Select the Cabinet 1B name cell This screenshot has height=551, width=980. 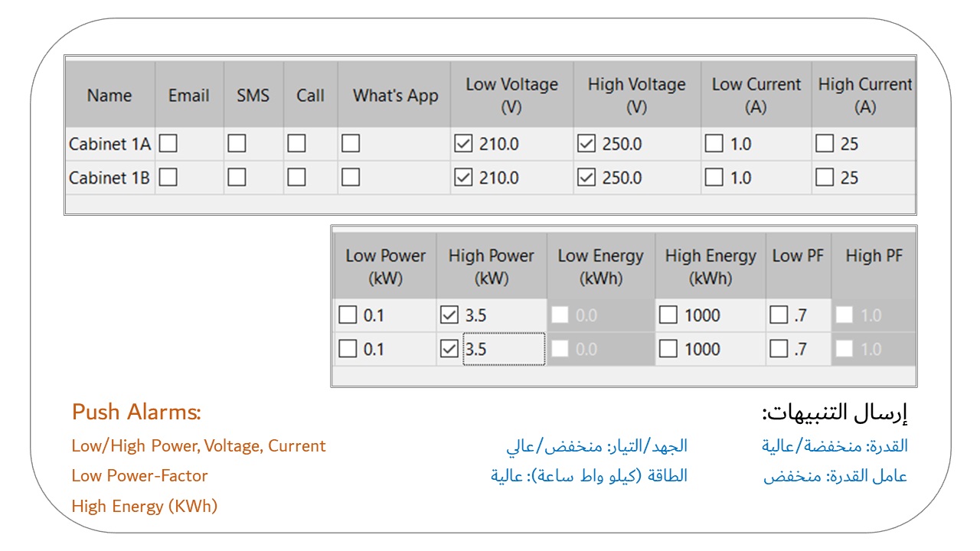tap(109, 178)
